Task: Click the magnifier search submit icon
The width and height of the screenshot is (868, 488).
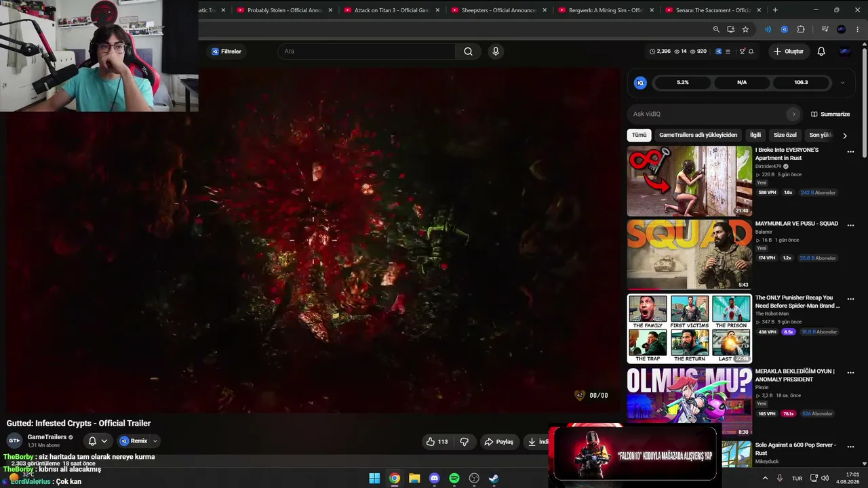Action: pos(468,52)
